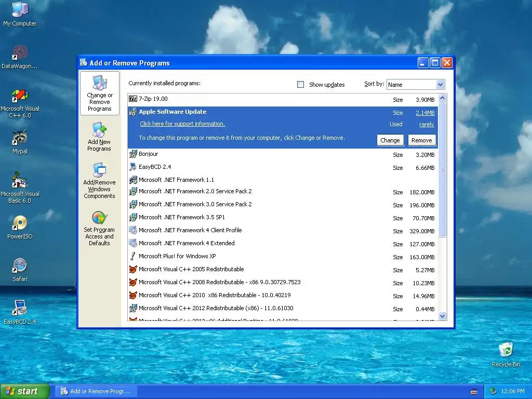532x399 pixels.
Task: Click the 182.00MB size value
Action: pyautogui.click(x=422, y=192)
